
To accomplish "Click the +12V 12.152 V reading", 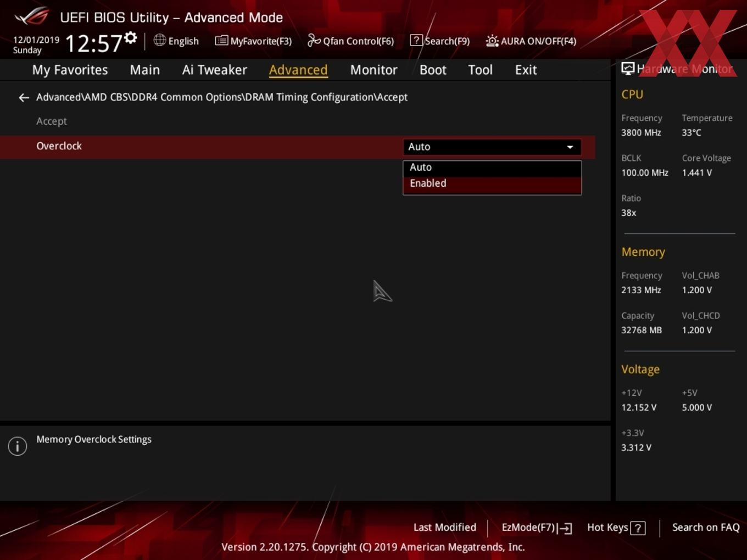I will tap(639, 407).
